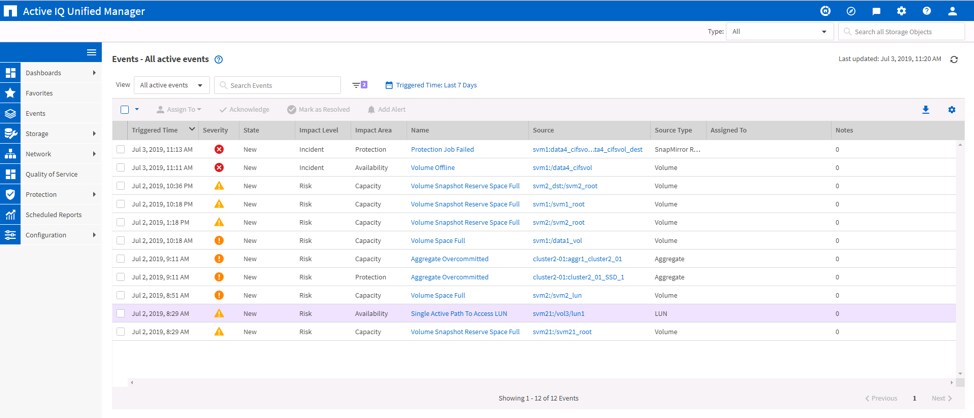974x418 pixels.
Task: Open the help question mark in top bar
Action: tap(926, 11)
